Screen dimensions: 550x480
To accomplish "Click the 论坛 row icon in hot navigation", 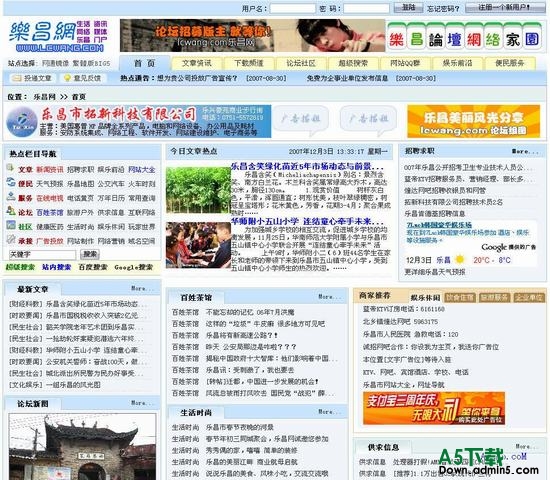I will coord(11,211).
